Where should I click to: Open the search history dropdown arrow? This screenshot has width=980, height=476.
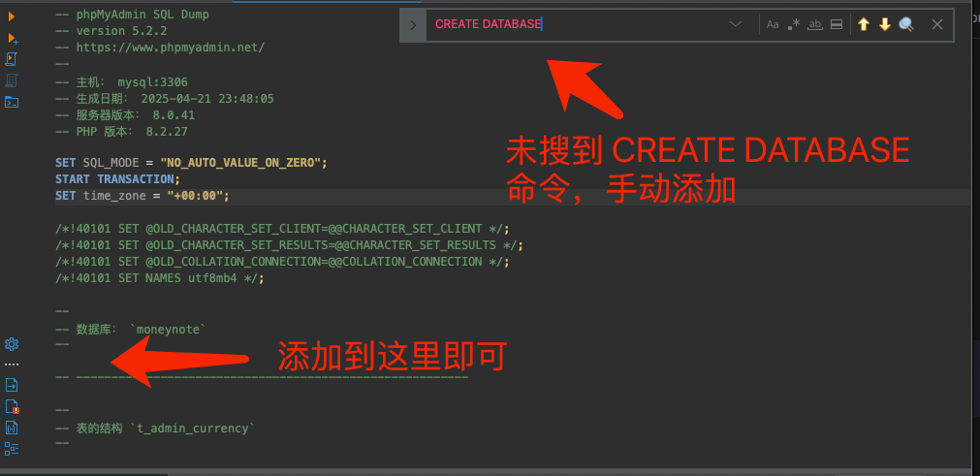(x=736, y=24)
